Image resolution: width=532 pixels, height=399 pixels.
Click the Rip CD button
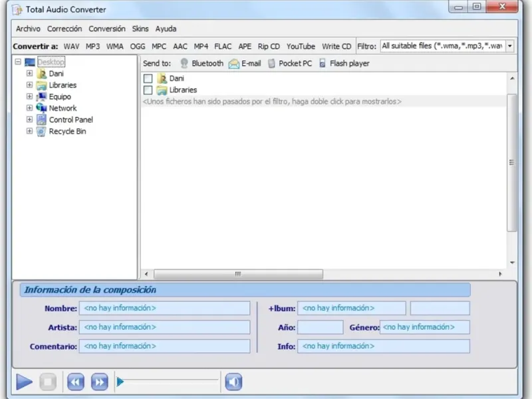[x=269, y=47]
